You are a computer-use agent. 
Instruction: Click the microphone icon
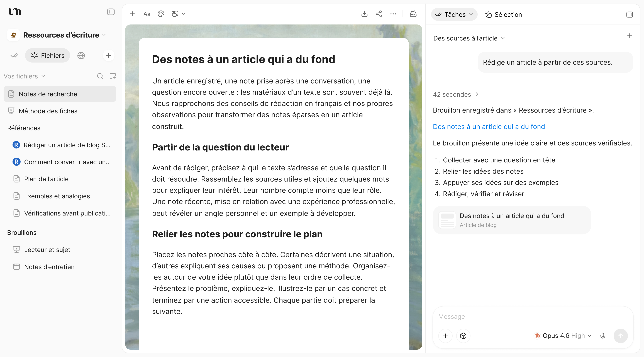[x=603, y=336]
